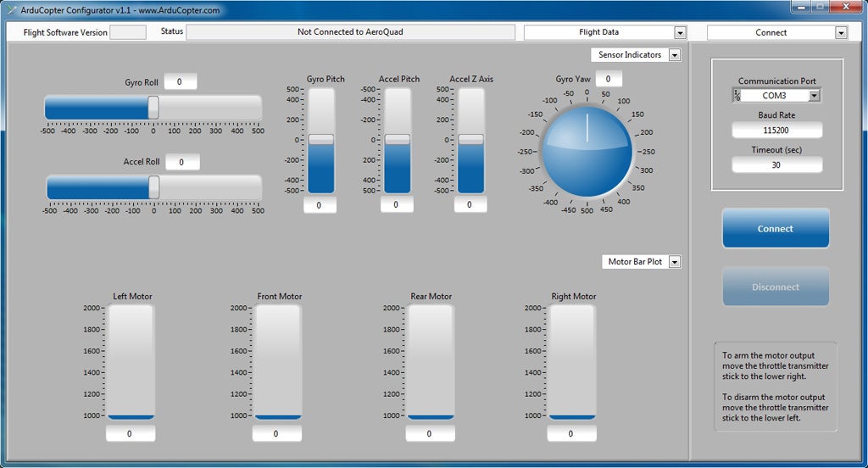The image size is (868, 468).
Task: Click the greyed Disconnect button
Action: (775, 287)
